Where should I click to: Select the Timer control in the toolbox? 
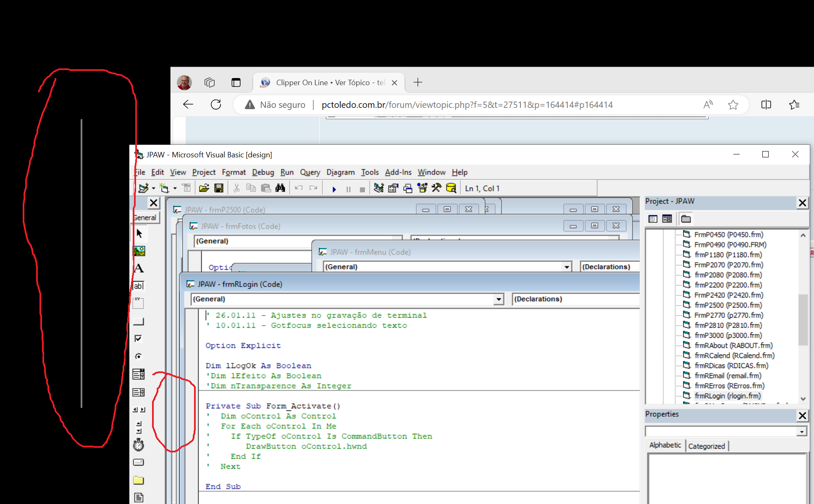coord(139,445)
